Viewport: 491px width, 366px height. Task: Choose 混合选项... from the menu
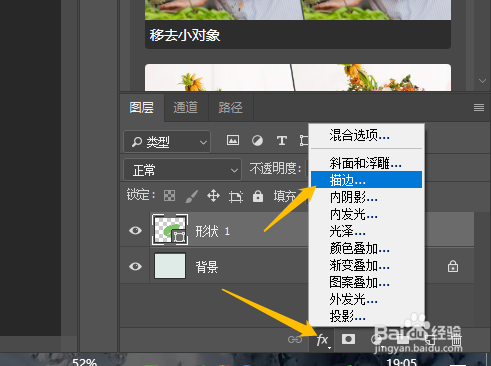coord(366,135)
